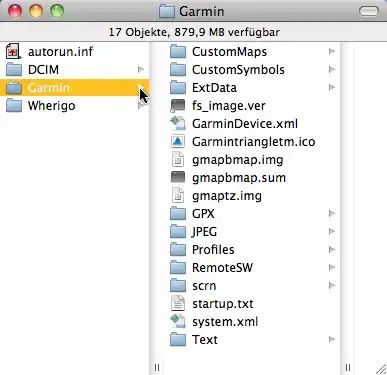Click the system.xml document icon

(178, 322)
